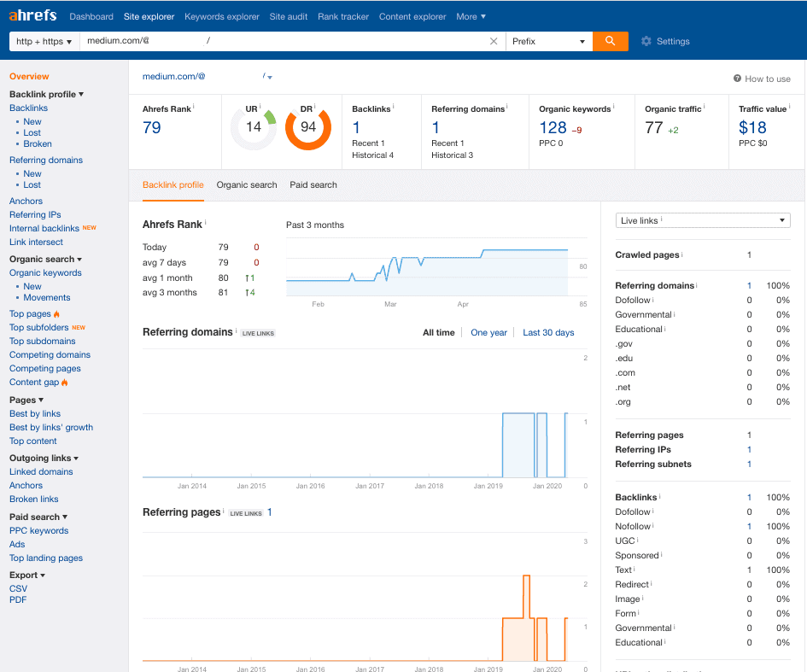Click the info icon next to Ahrefs Rank metric
807x672 pixels.
(193, 108)
